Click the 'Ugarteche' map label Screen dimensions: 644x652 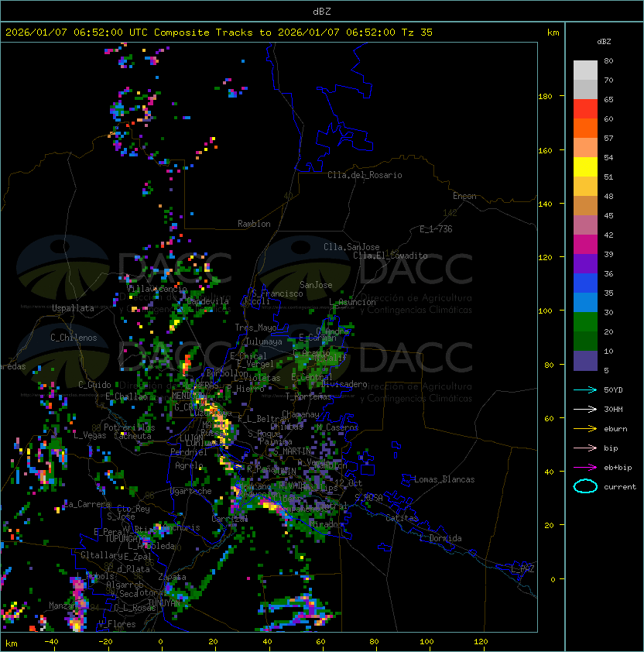click(191, 491)
